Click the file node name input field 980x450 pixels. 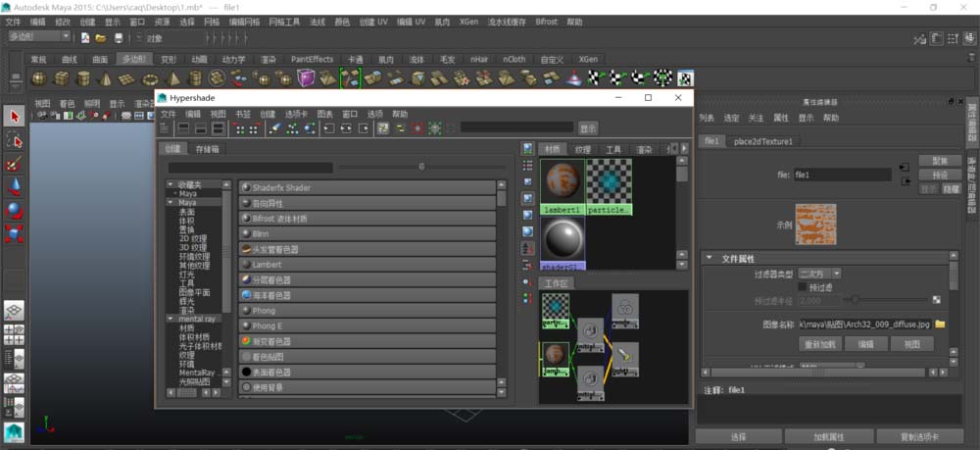pos(842,175)
